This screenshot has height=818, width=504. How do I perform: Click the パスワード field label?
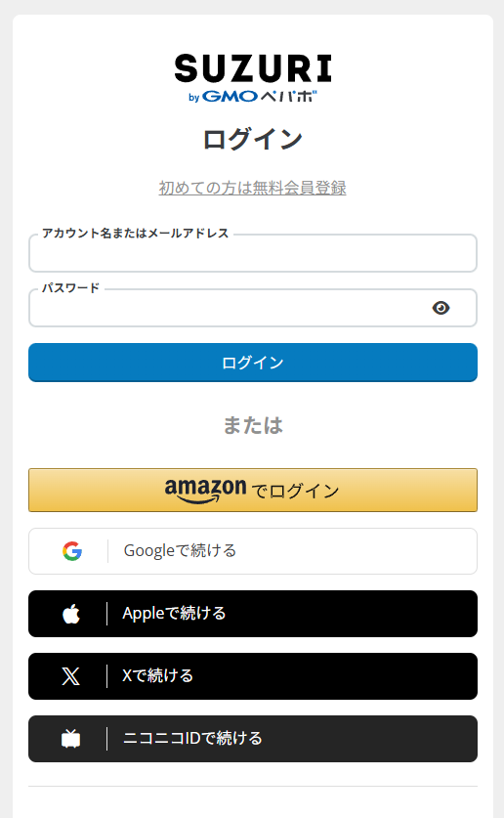tap(70, 288)
